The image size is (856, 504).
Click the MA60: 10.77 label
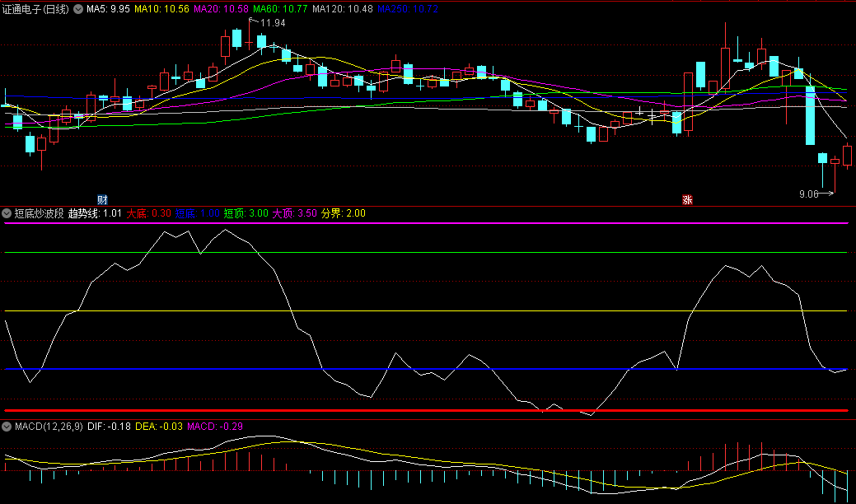point(280,9)
